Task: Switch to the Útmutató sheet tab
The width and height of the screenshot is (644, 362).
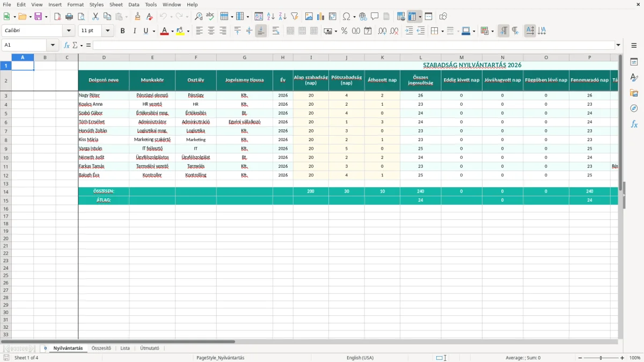Action: pyautogui.click(x=150, y=348)
